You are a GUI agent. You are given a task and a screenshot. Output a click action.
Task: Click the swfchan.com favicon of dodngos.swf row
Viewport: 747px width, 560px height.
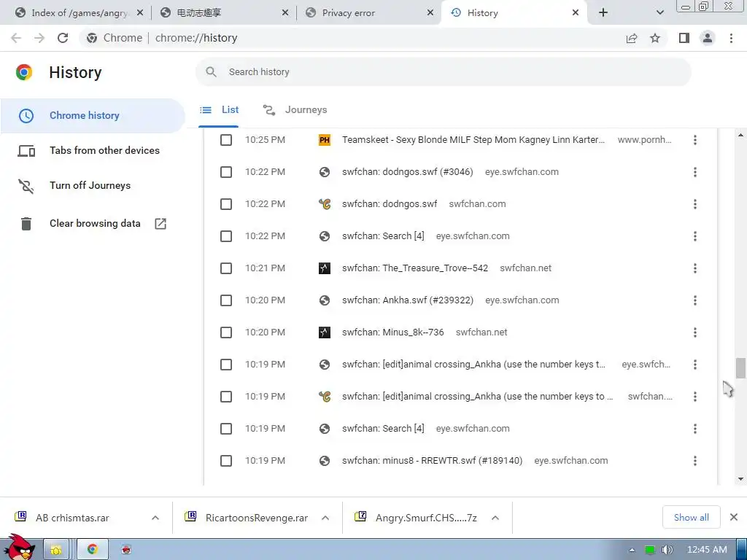tap(325, 204)
